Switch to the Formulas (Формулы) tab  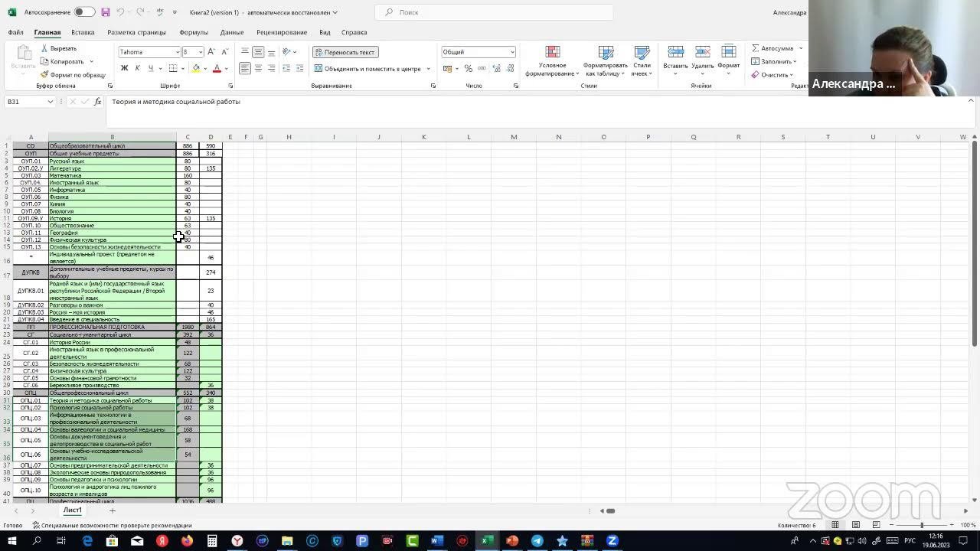coord(194,32)
